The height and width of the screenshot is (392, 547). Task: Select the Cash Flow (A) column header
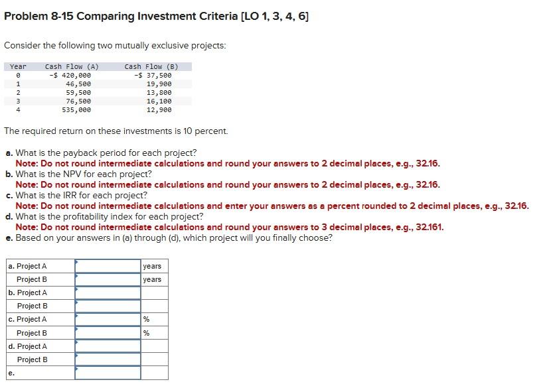point(73,66)
